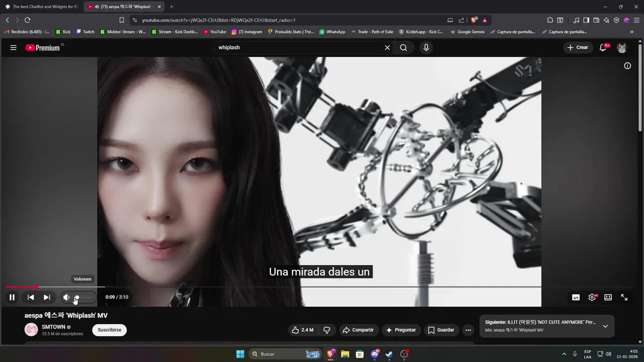This screenshot has width=644, height=362.
Task: Save the video with Guardar
Action: coord(441,330)
